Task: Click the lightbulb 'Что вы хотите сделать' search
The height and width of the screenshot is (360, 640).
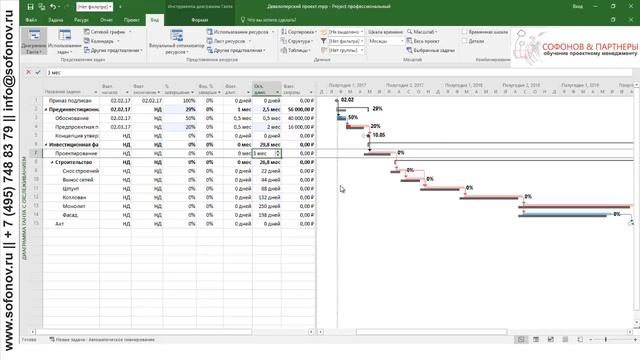Action: coord(269,20)
